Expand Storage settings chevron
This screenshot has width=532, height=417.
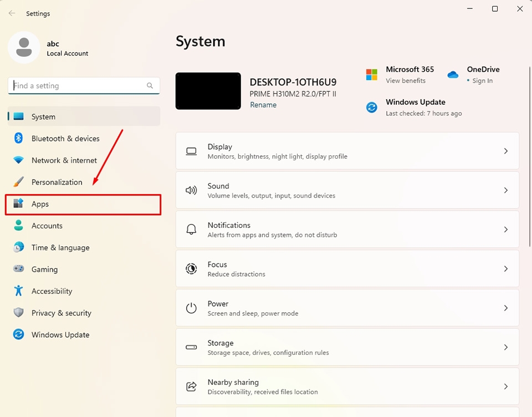tap(505, 347)
